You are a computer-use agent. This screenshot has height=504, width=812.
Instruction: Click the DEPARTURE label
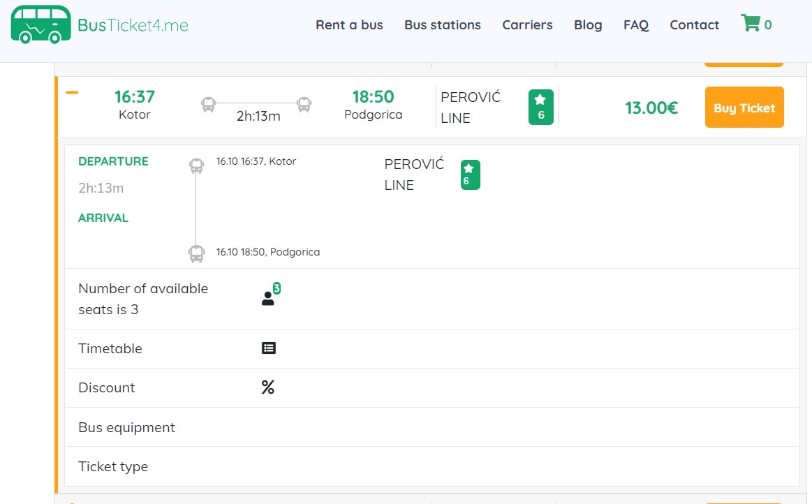[x=113, y=161]
